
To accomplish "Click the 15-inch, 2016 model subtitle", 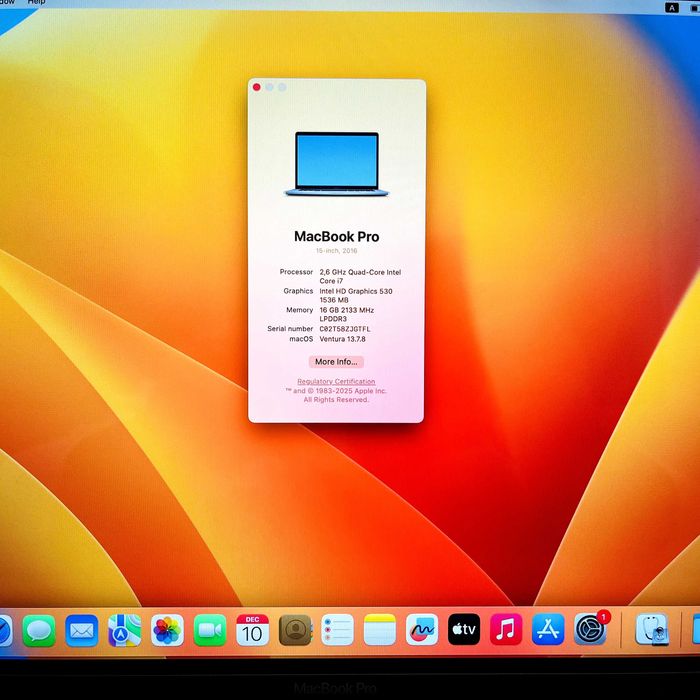I will pyautogui.click(x=337, y=251).
